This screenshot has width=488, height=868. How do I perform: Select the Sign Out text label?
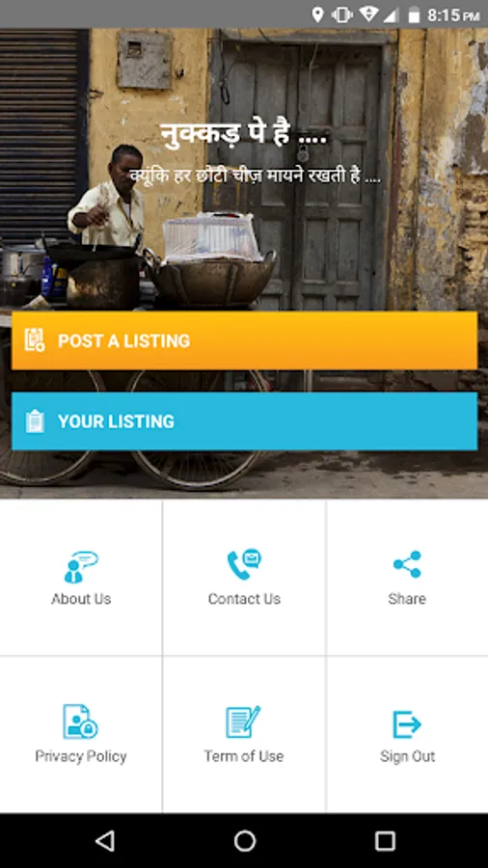407,757
